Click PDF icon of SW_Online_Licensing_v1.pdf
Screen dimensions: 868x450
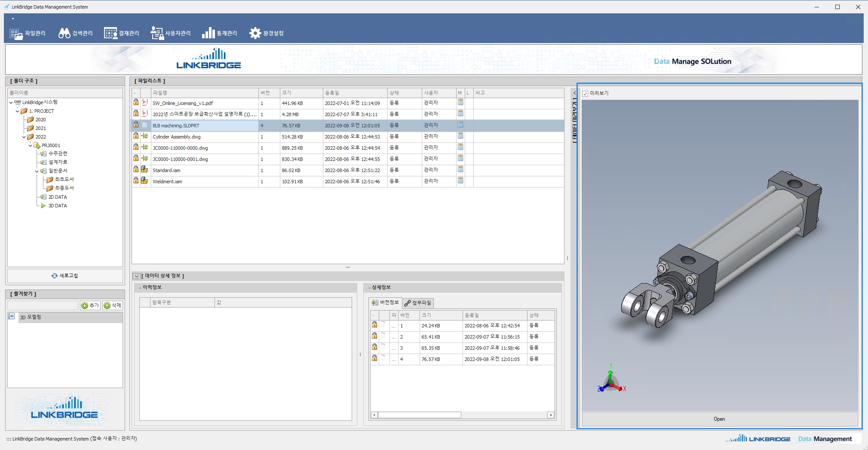click(x=144, y=102)
